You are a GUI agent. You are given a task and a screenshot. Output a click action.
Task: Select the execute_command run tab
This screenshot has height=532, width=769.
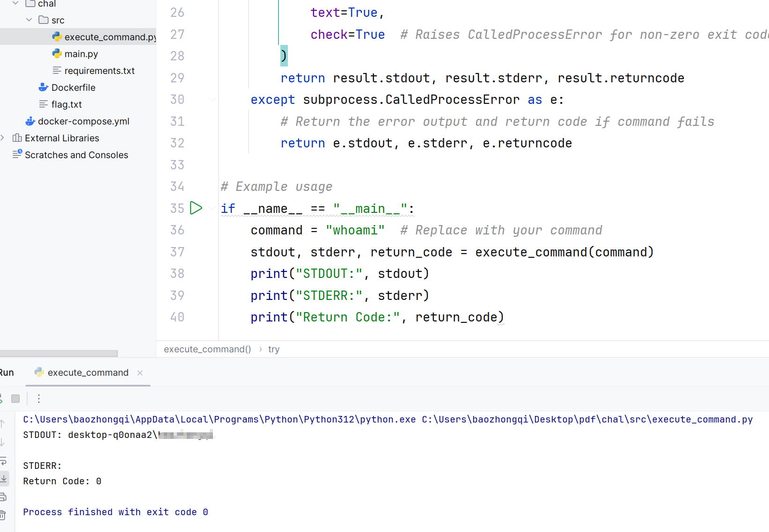click(x=88, y=373)
